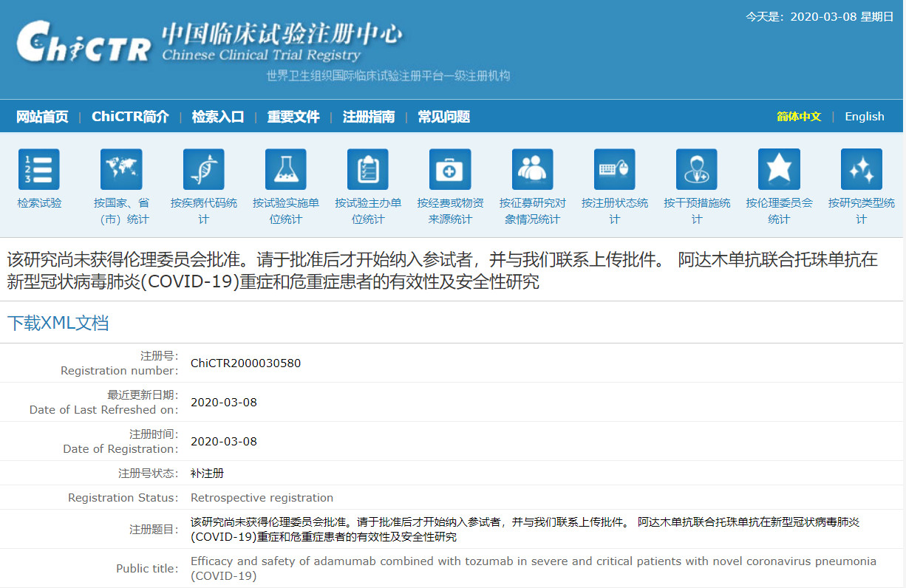Image resolution: width=906 pixels, height=588 pixels.
Task: Open the 按疾病代码统计 text link
Action: click(x=204, y=211)
